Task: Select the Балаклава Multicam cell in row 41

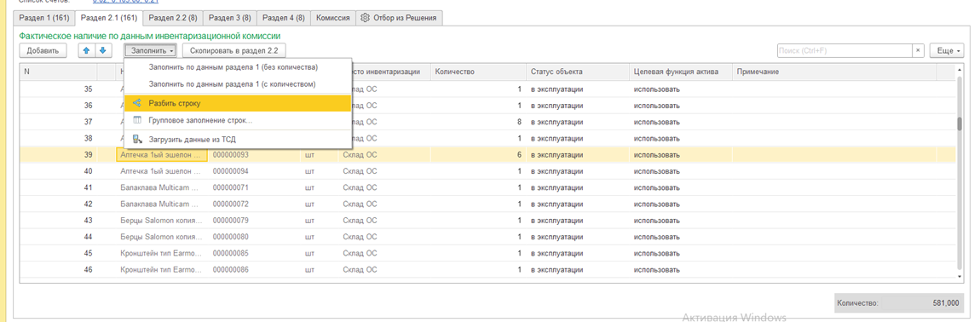Action: (x=162, y=187)
